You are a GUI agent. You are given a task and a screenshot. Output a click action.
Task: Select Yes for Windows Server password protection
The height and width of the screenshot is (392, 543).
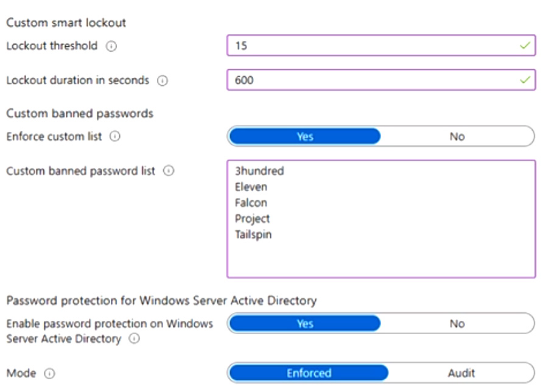click(304, 323)
